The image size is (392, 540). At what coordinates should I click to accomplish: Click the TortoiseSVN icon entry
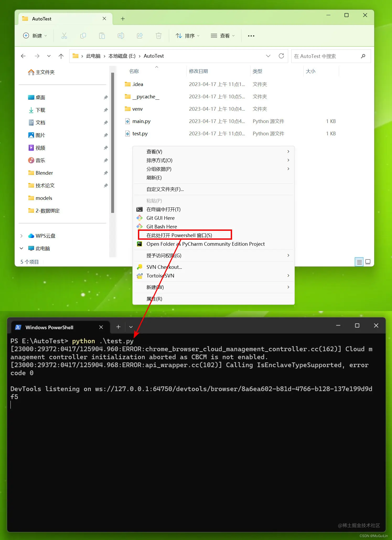[139, 276]
